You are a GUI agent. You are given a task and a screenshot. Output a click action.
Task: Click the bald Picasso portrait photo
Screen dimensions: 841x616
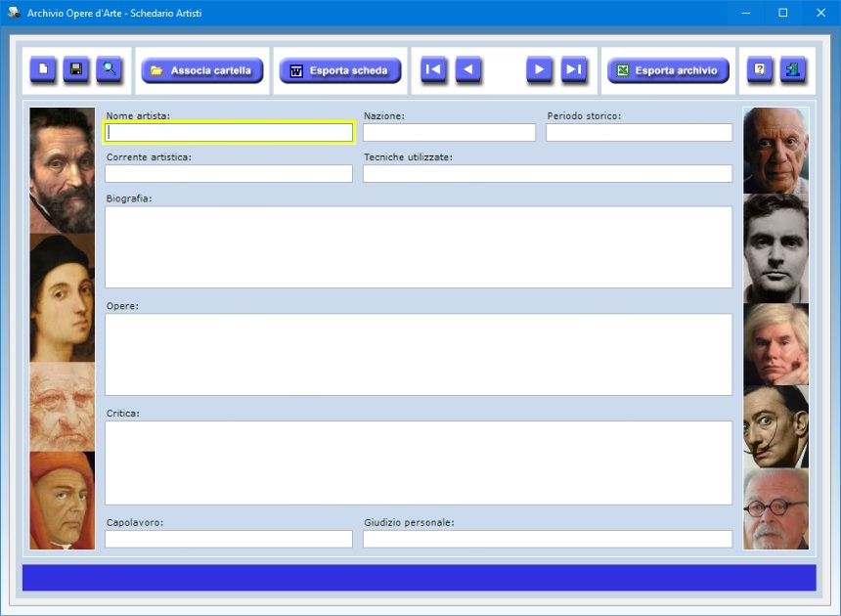point(775,151)
